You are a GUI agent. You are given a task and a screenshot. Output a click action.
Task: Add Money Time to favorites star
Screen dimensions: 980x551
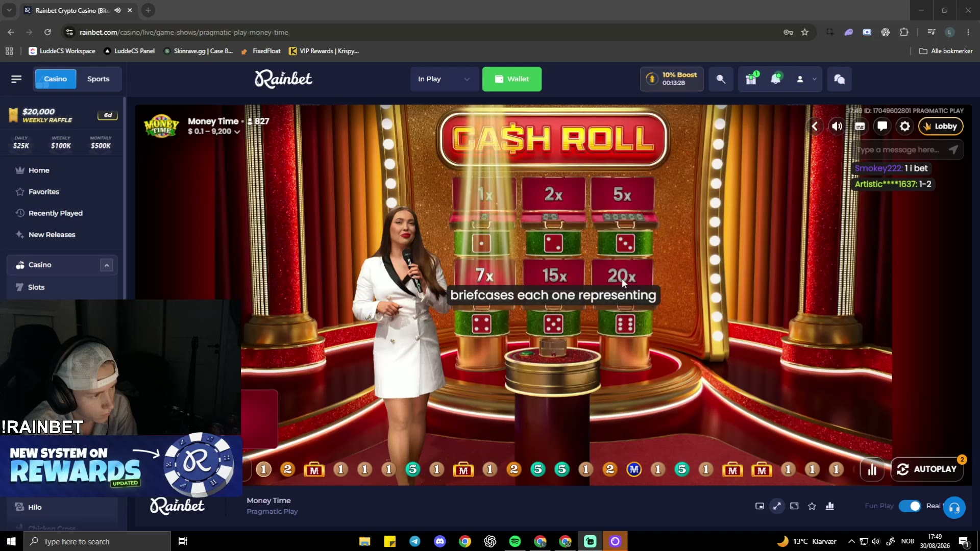coord(812,506)
